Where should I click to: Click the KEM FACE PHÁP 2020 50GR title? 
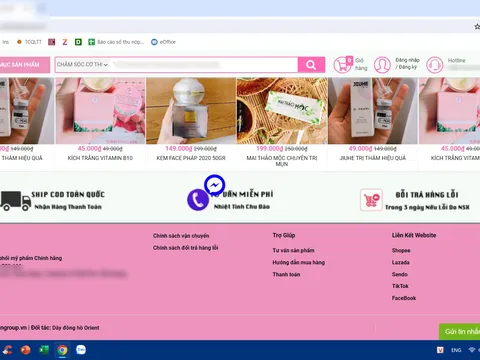tap(191, 158)
